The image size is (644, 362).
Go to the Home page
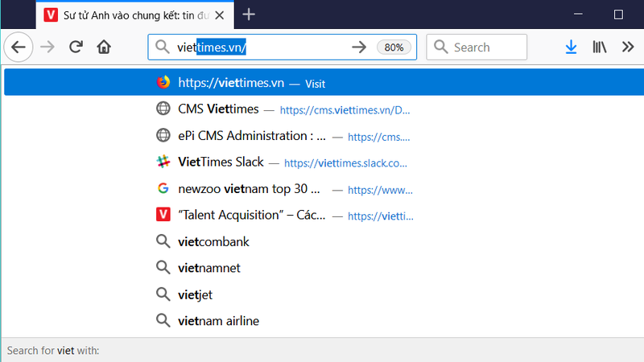pyautogui.click(x=103, y=47)
